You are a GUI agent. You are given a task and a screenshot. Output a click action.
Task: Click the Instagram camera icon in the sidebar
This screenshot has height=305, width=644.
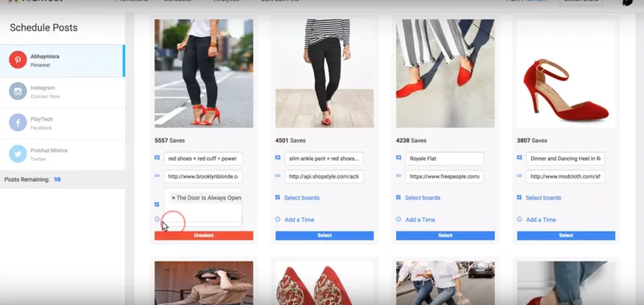click(x=18, y=91)
